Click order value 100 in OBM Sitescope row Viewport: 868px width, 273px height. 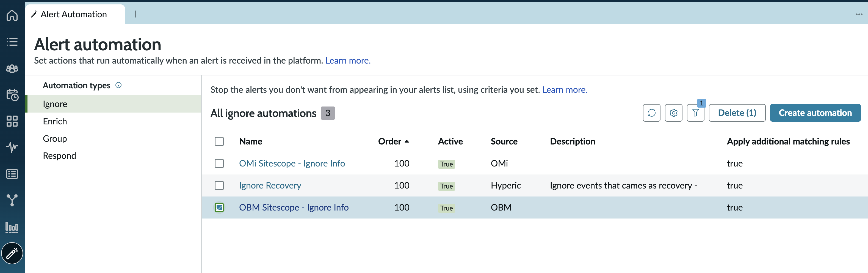click(402, 207)
